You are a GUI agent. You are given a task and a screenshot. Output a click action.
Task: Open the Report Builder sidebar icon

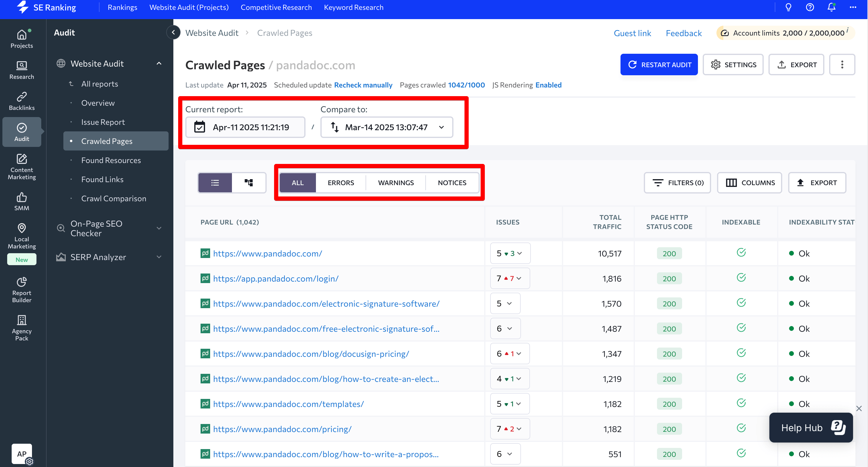click(22, 290)
